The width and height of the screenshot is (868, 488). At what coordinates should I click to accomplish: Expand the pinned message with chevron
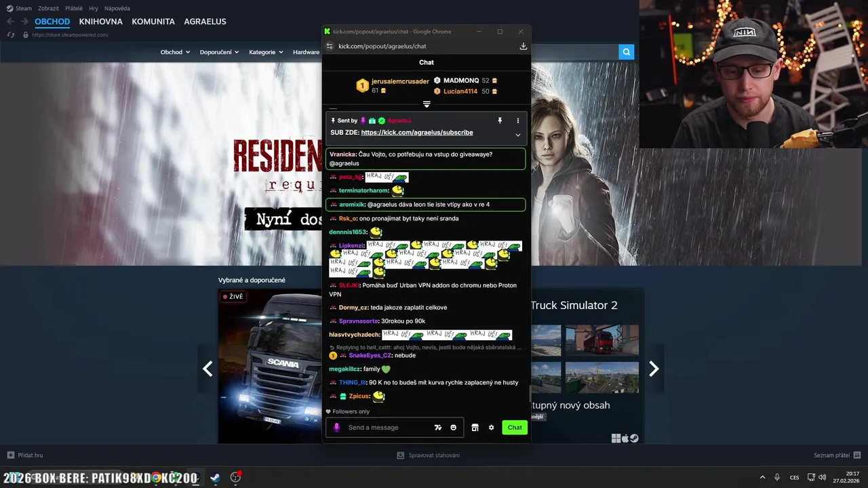point(518,135)
